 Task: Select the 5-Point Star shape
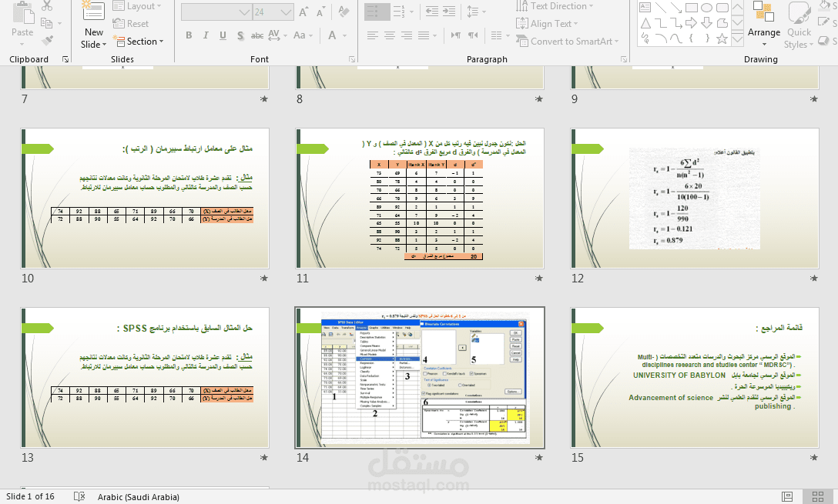[x=722, y=38]
